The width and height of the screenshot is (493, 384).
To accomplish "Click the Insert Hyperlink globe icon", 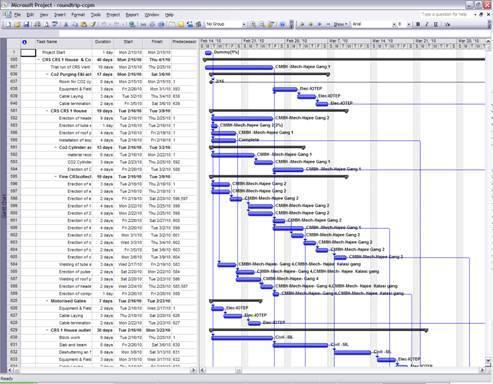I will tap(132, 24).
